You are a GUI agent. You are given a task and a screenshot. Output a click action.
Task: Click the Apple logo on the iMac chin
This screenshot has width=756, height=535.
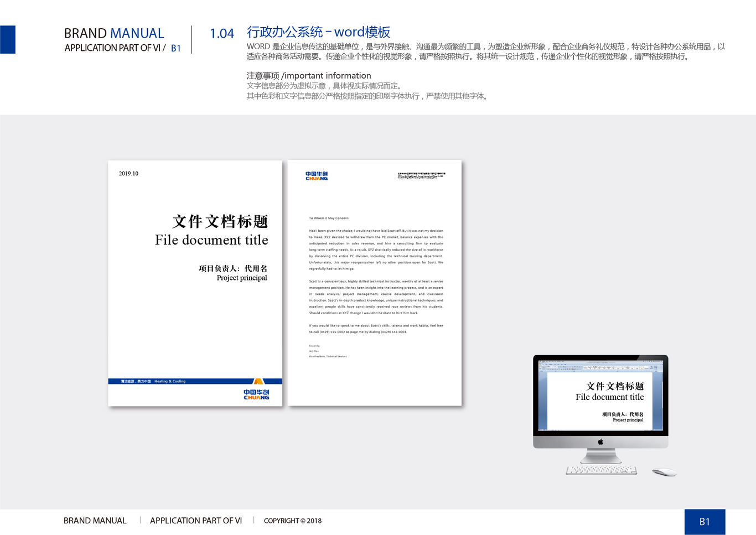point(600,441)
